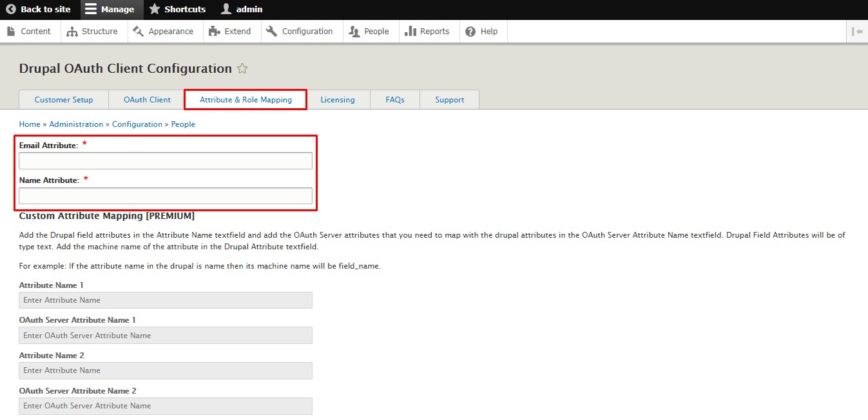Select the Attribute & Role Mapping tab
Viewport: 868px width, 420px height.
(246, 100)
